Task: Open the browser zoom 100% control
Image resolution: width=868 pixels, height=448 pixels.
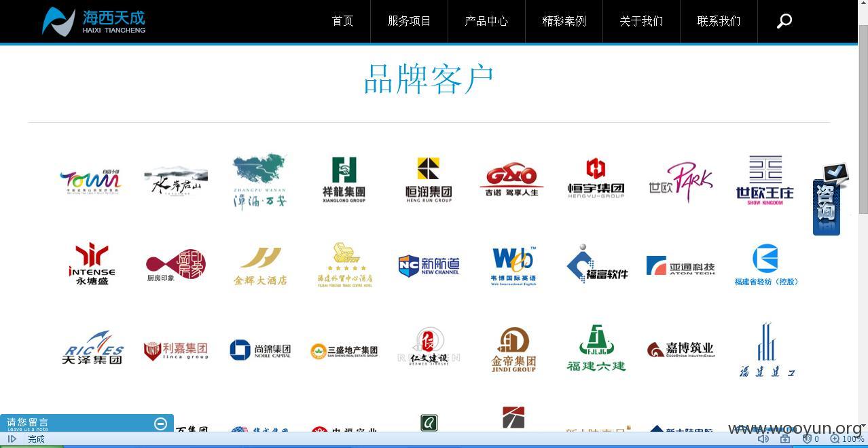Action: click(847, 439)
